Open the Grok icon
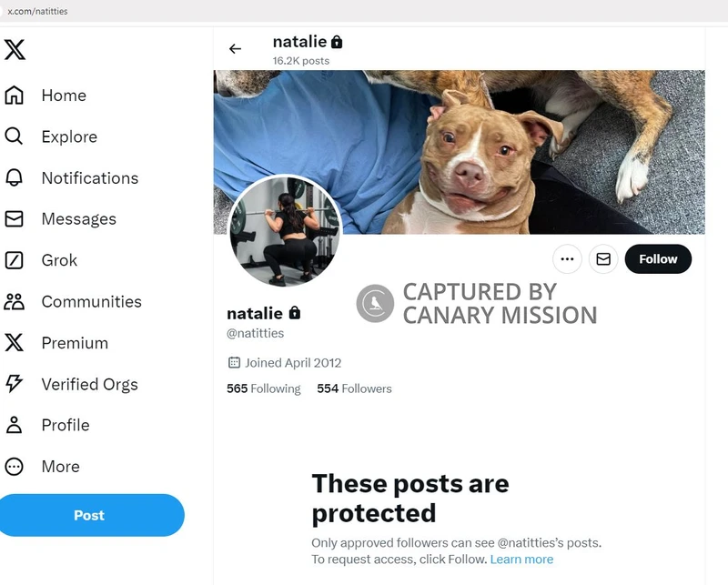 [15, 260]
